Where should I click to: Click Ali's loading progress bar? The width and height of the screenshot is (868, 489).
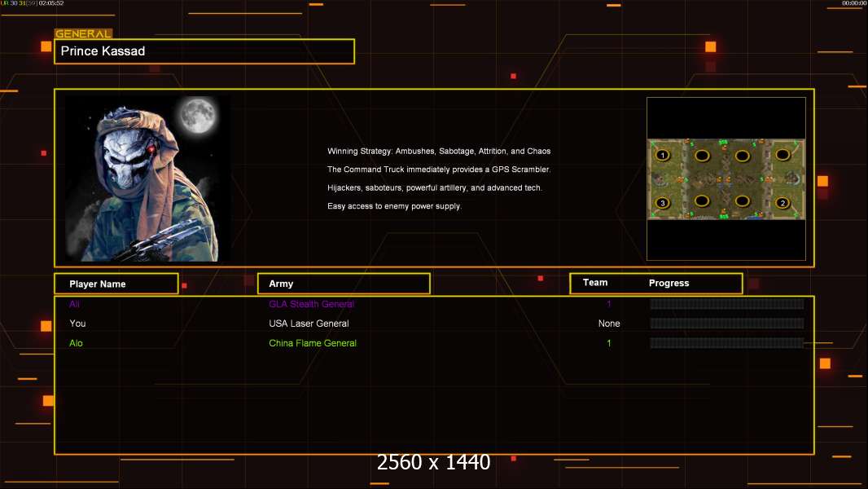(x=727, y=303)
